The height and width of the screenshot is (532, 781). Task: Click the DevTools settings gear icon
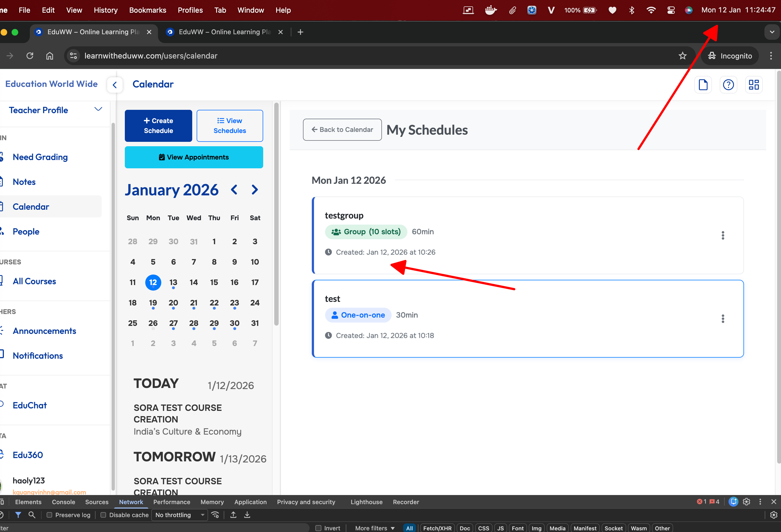(x=746, y=501)
